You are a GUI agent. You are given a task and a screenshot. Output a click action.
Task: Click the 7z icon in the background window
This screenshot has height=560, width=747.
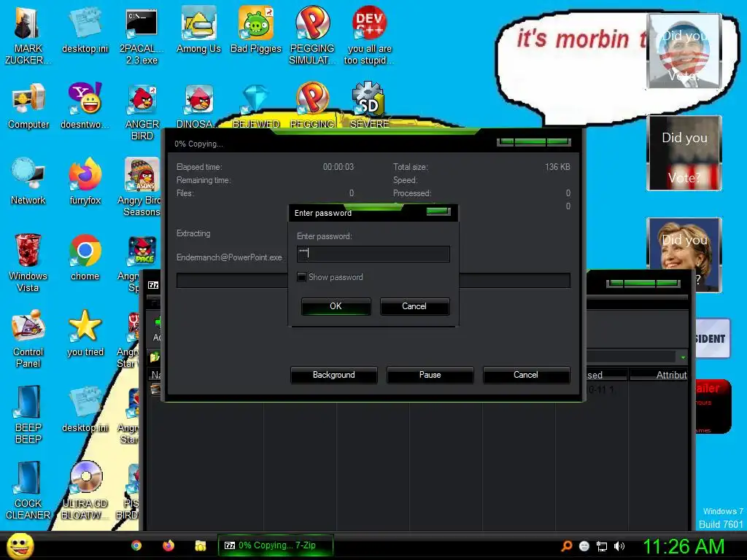tap(153, 285)
